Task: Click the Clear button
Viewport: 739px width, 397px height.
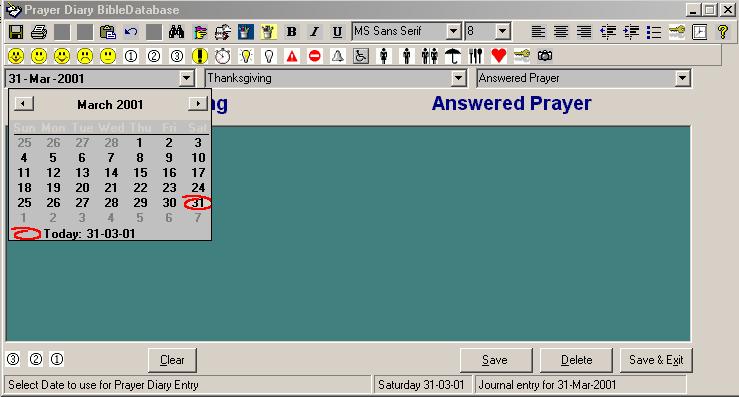Action: click(x=172, y=360)
